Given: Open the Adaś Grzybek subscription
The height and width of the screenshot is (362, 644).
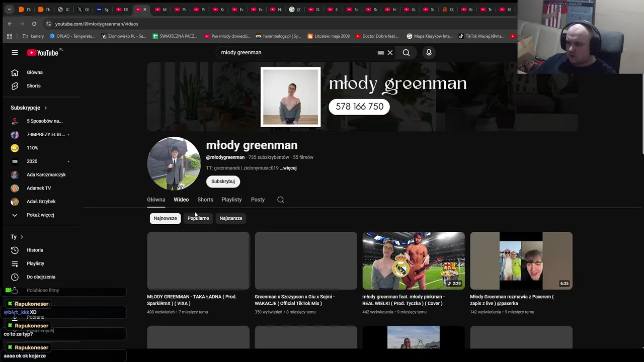Looking at the screenshot, I should (41, 202).
